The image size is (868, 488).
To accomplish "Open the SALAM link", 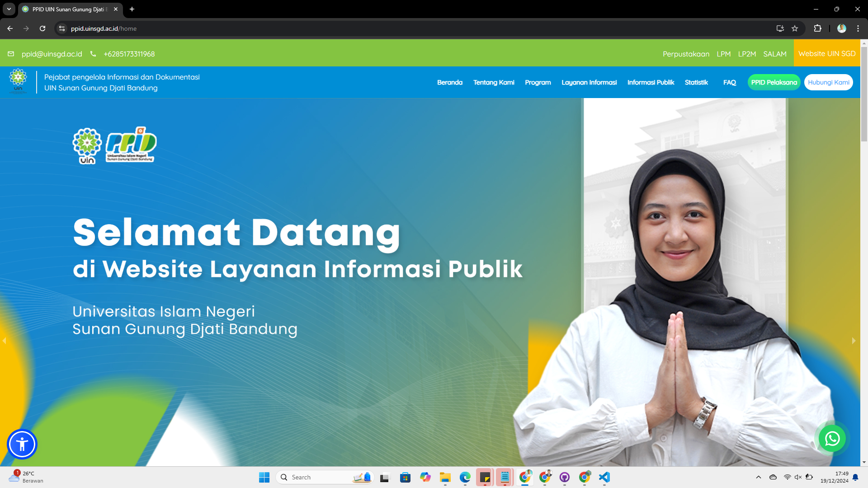I will coord(775,54).
